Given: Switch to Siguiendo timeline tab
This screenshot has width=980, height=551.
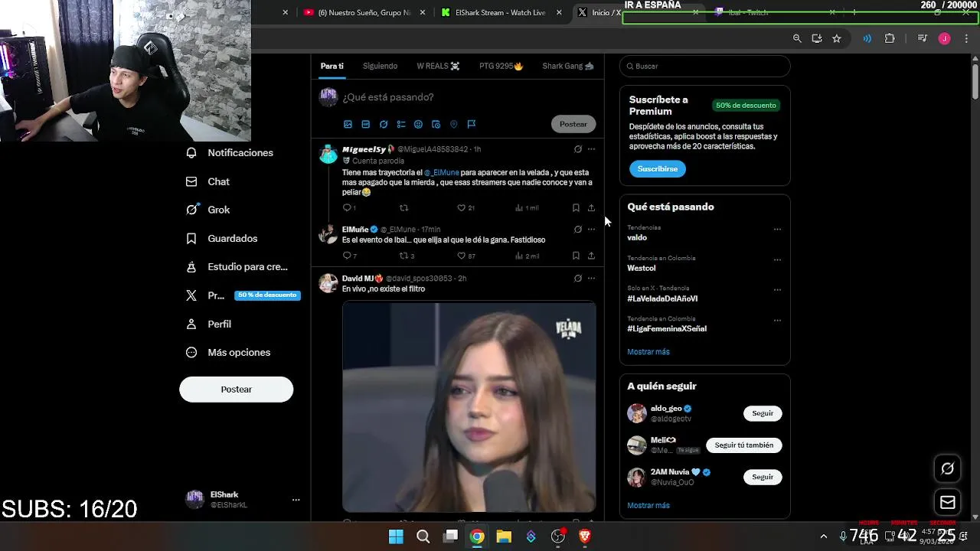Looking at the screenshot, I should coord(380,66).
